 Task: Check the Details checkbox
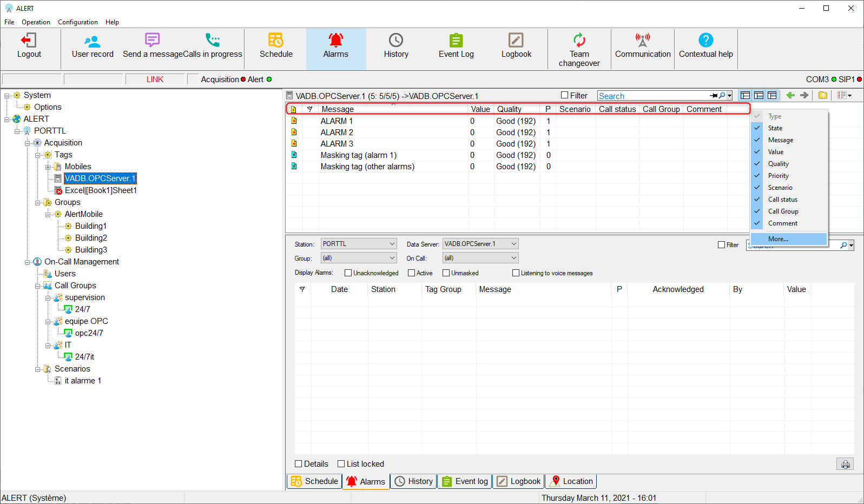[299, 464]
